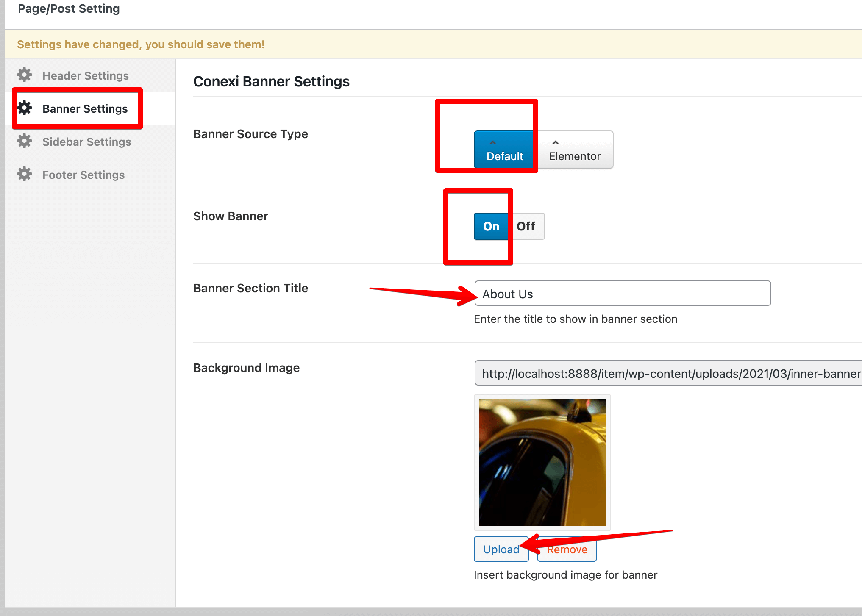The width and height of the screenshot is (862, 616).
Task: Select Elementor banner source type
Action: click(575, 155)
